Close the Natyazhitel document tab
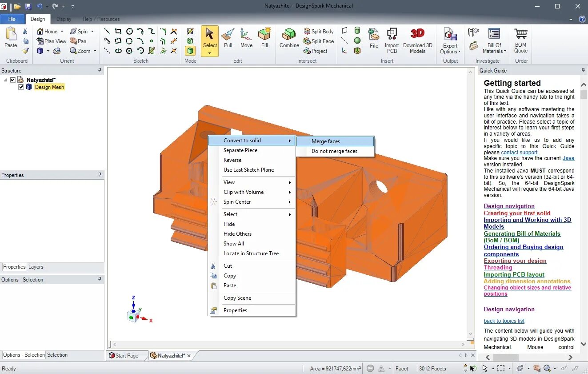 (x=189, y=356)
